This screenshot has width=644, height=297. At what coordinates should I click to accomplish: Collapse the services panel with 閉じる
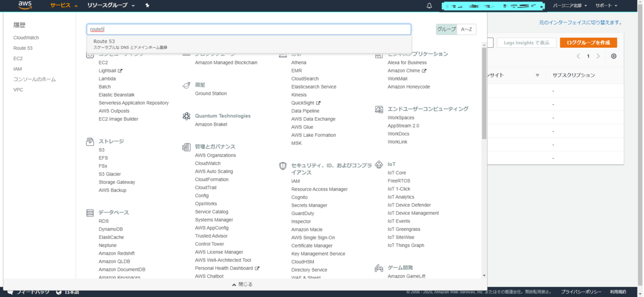(x=242, y=284)
